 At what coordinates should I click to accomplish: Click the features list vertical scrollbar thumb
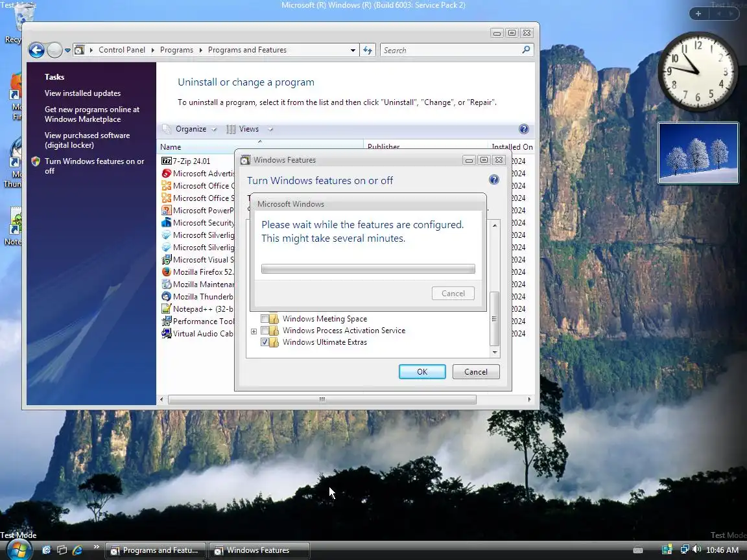coord(494,319)
